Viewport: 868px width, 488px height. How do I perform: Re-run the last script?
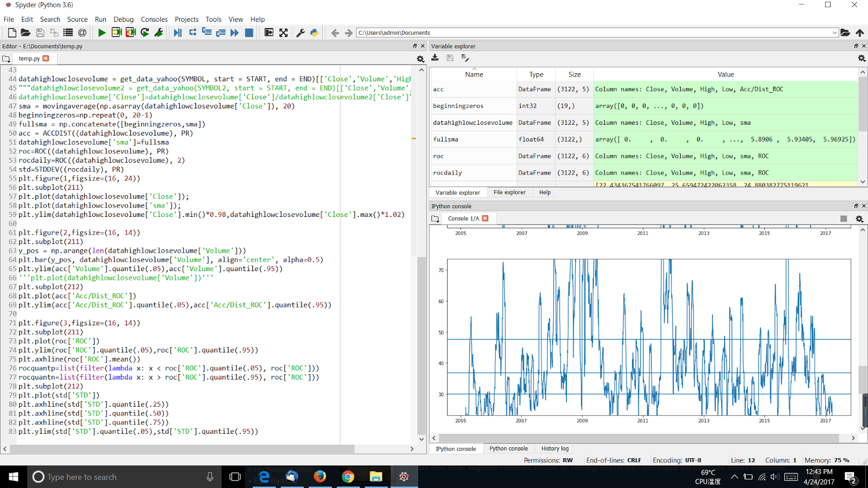point(144,33)
